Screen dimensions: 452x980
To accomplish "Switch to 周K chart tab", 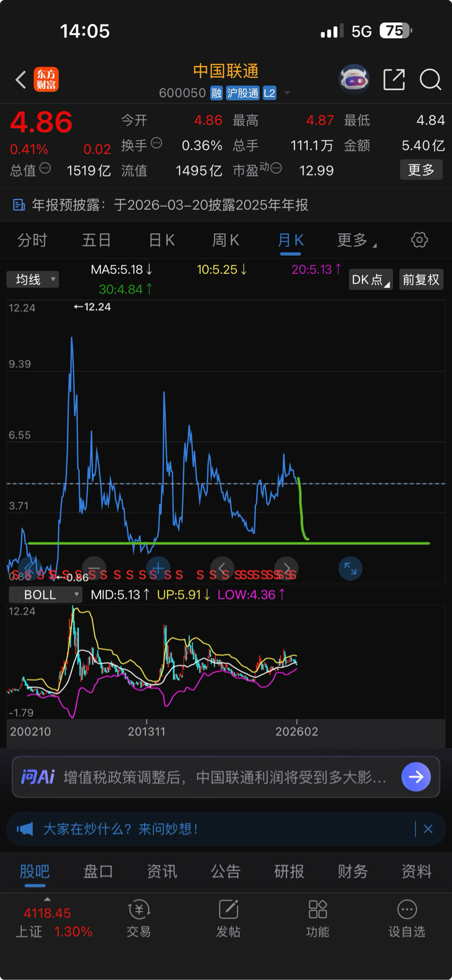I will click(226, 240).
